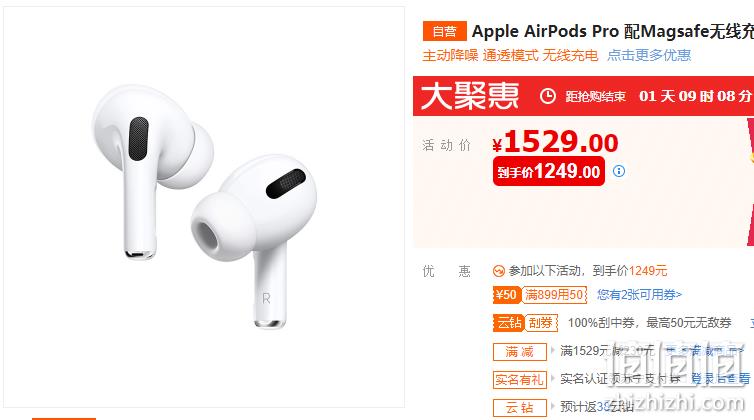Click the red 到手价1249.00 price button

(549, 171)
